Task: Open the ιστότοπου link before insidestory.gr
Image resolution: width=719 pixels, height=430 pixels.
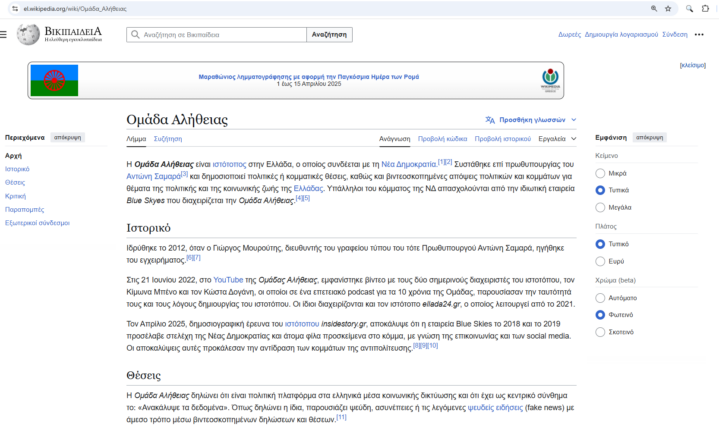Action: click(x=302, y=324)
